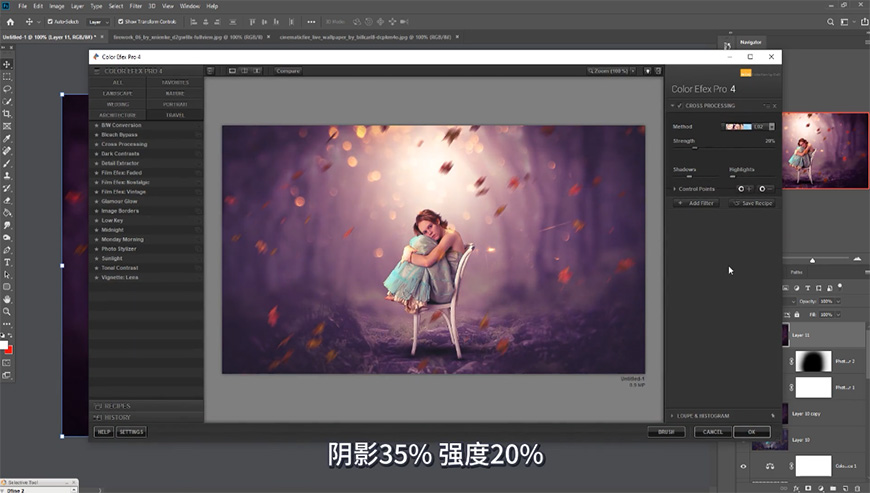The width and height of the screenshot is (870, 493).
Task: Open the Image menu
Action: (57, 6)
